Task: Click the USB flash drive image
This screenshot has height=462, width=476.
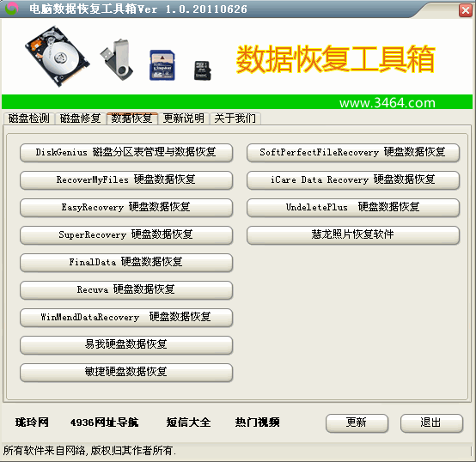Action: [x=117, y=59]
